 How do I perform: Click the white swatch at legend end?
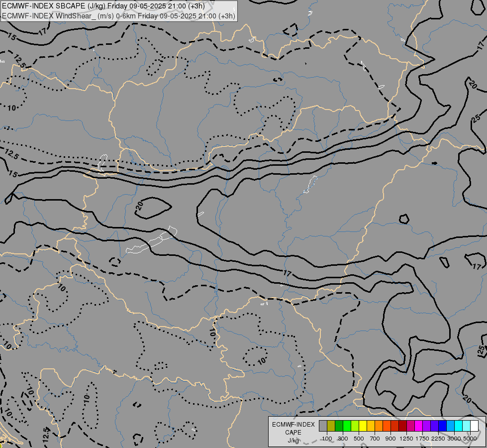pyautogui.click(x=474, y=426)
